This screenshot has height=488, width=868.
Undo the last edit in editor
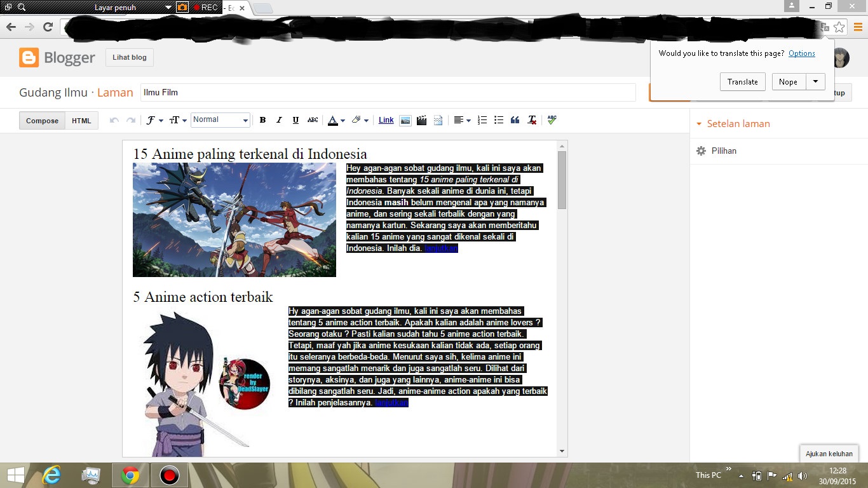pyautogui.click(x=114, y=120)
